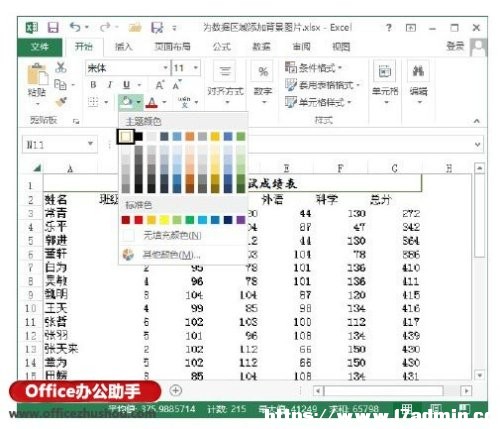Click the Copy icon in clipboard group

pyautogui.click(x=60, y=84)
